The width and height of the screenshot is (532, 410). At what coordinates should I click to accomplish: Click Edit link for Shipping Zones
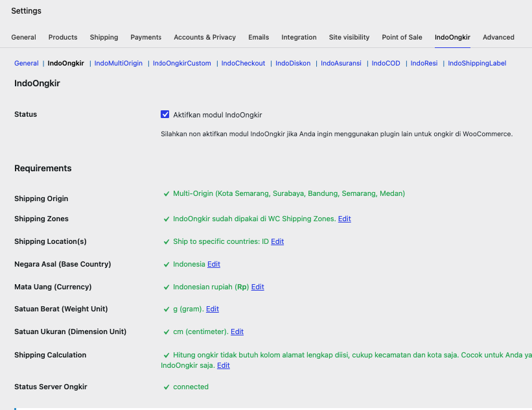(344, 219)
